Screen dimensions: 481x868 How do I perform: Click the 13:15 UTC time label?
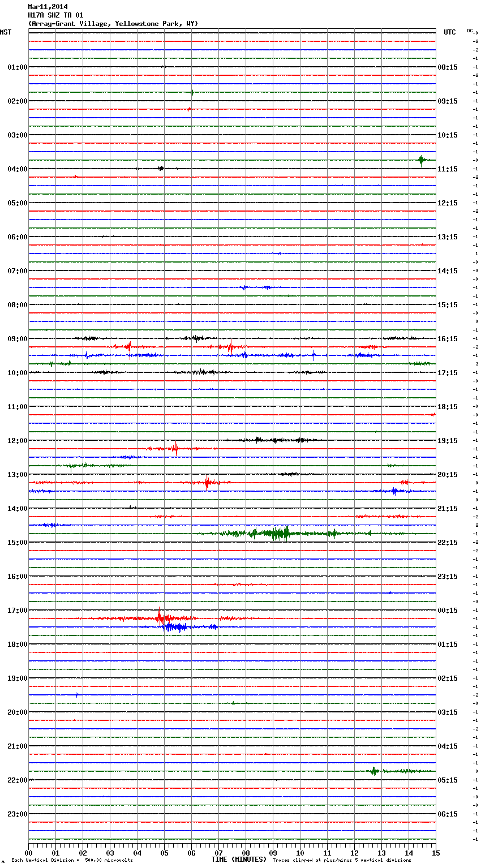(x=448, y=237)
